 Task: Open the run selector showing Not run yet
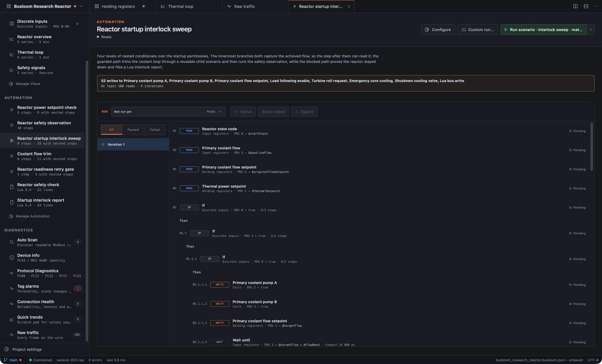168,112
